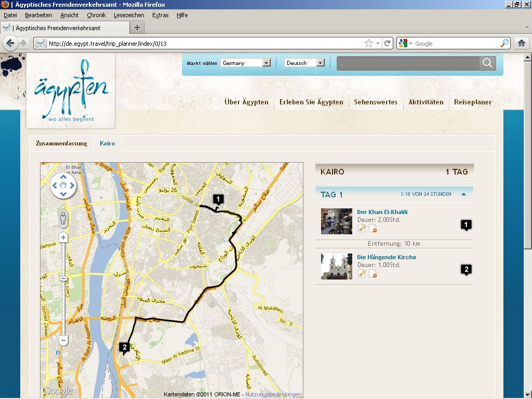Image resolution: width=532 pixels, height=399 pixels.
Task: Click the map zoom slider handle
Action: click(x=63, y=279)
